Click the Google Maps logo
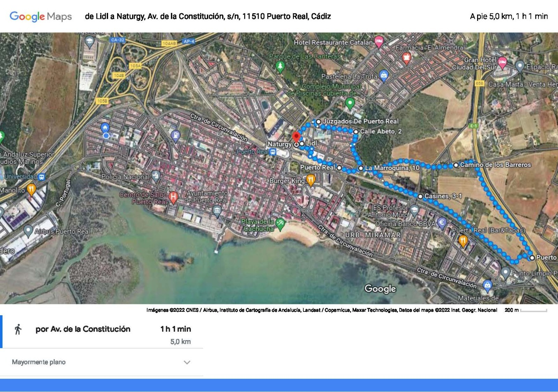This screenshot has width=558, height=392. pos(40,16)
